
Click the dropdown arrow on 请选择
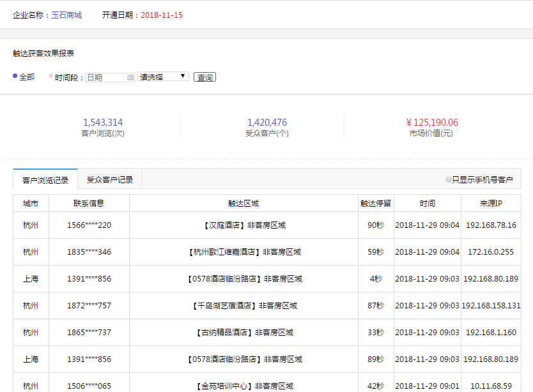[182, 75]
